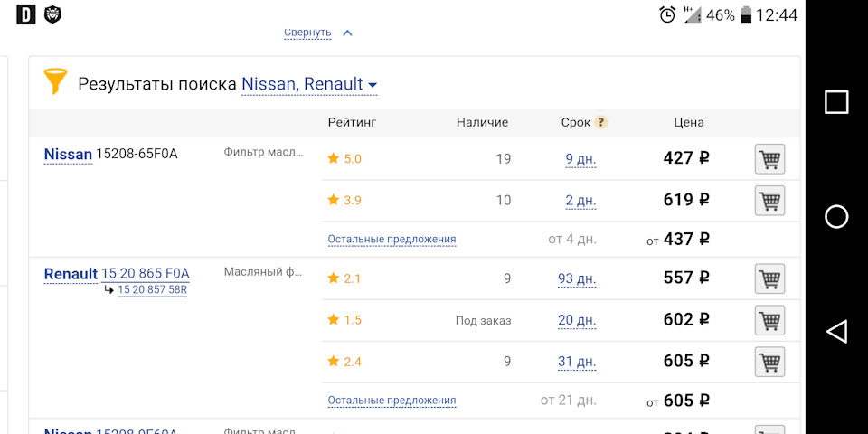Image resolution: width=868 pixels, height=434 pixels.
Task: Add the 602 ₽ offer to cart
Action: 769,320
